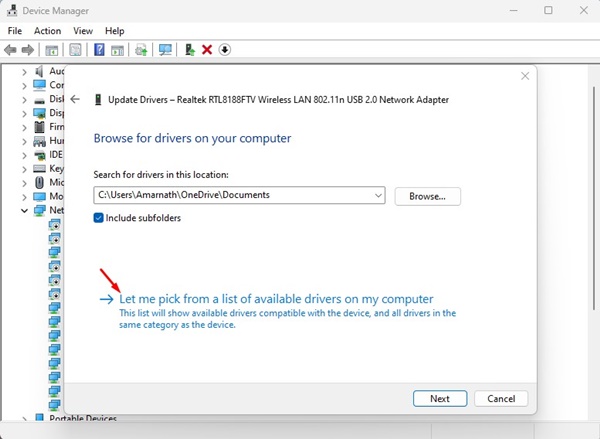Image resolution: width=600 pixels, height=439 pixels.
Task: Toggle the show/hide console tree toolbar icon
Action: (x=52, y=50)
